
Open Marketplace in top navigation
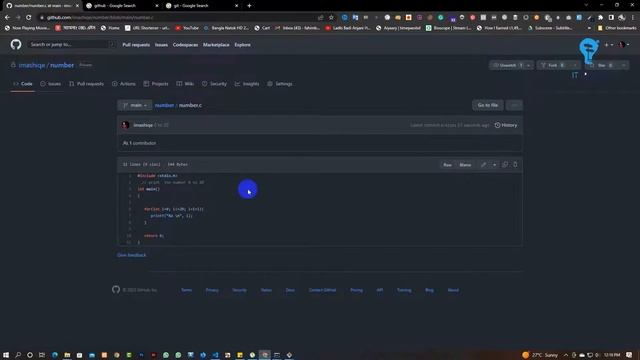[x=216, y=45]
